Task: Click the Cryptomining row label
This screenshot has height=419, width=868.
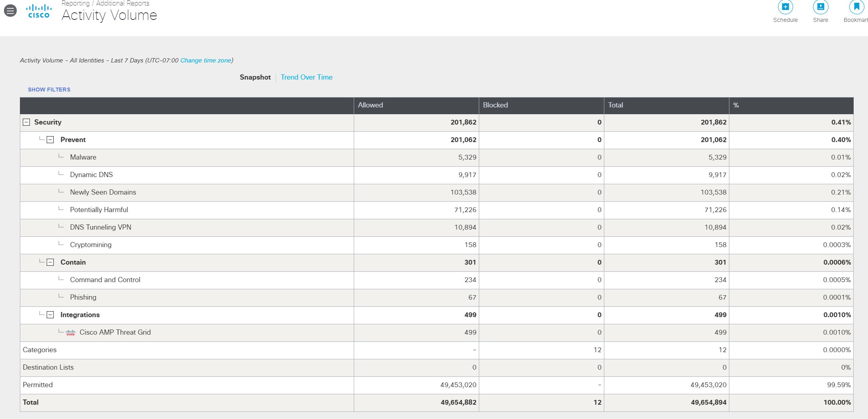Action: click(90, 245)
